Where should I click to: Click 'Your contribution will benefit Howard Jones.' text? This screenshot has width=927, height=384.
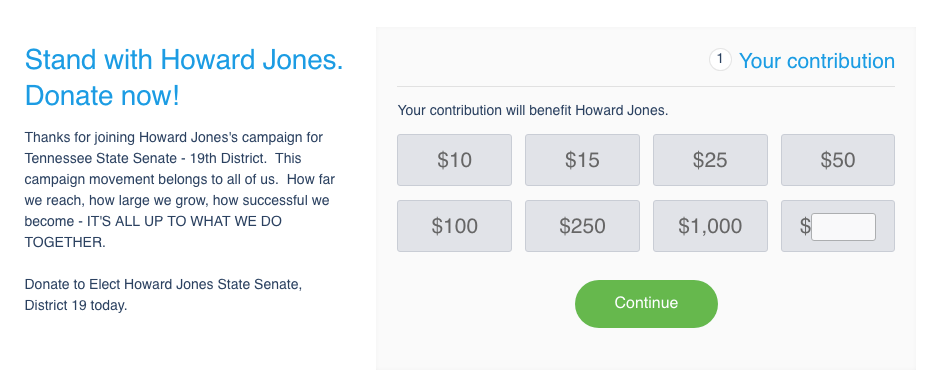tap(533, 110)
